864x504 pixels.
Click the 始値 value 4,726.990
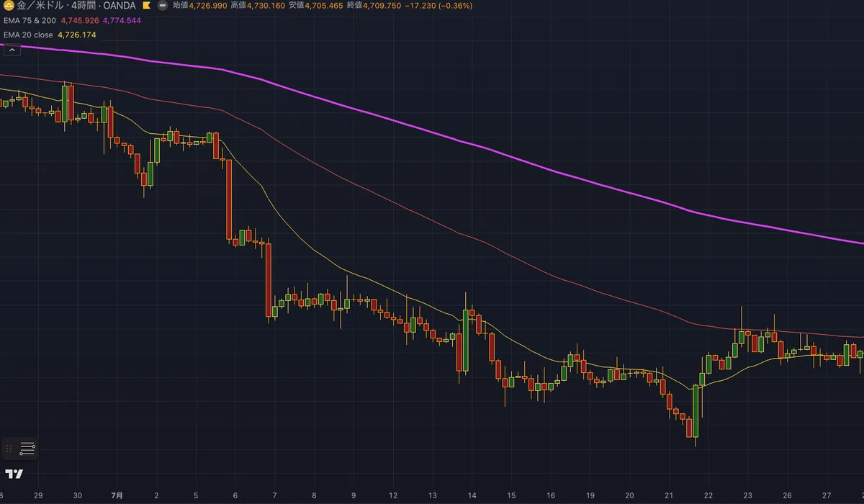pyautogui.click(x=209, y=6)
